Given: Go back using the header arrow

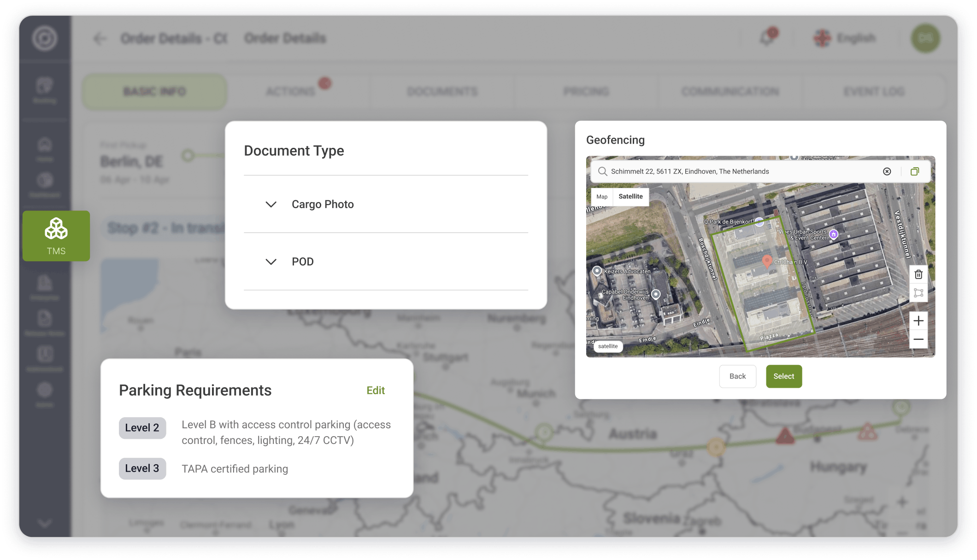Looking at the screenshot, I should click(x=100, y=39).
